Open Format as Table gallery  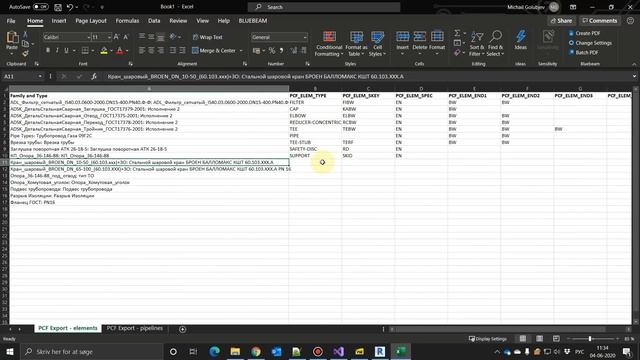[356, 44]
